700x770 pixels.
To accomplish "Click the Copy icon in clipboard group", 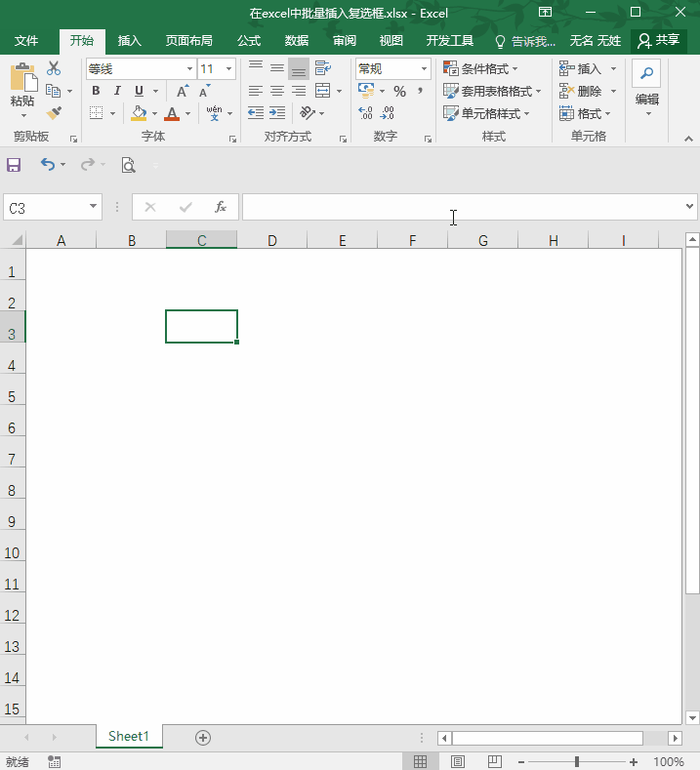I will (53, 91).
